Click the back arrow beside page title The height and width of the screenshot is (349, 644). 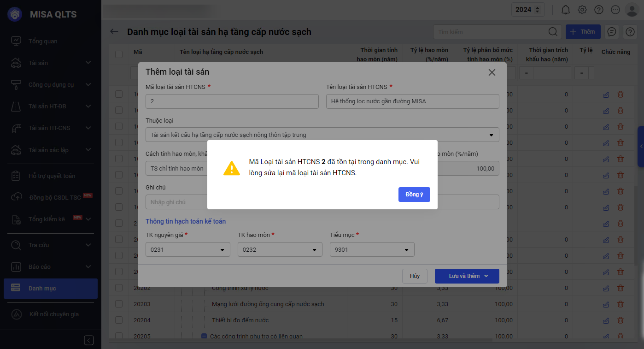click(x=114, y=32)
